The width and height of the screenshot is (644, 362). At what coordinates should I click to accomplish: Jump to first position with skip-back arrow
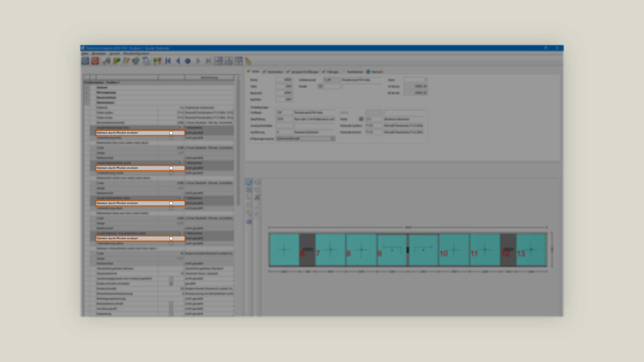tap(168, 61)
